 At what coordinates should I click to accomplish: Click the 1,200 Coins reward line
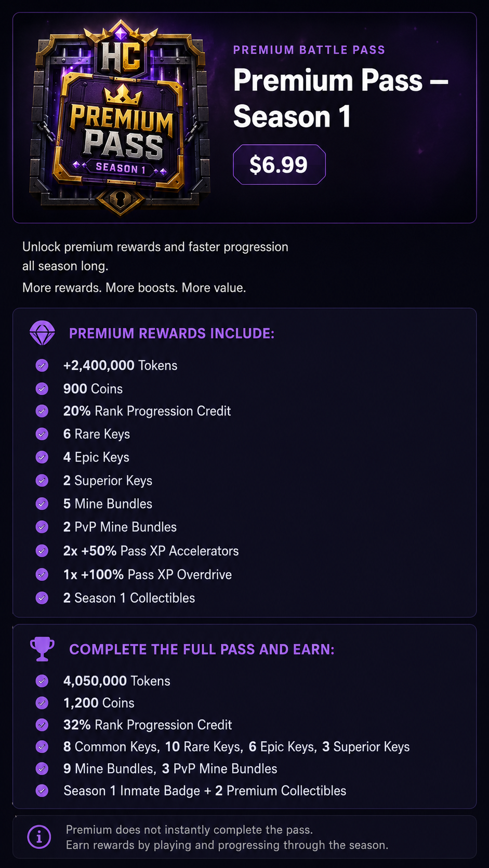point(99,703)
